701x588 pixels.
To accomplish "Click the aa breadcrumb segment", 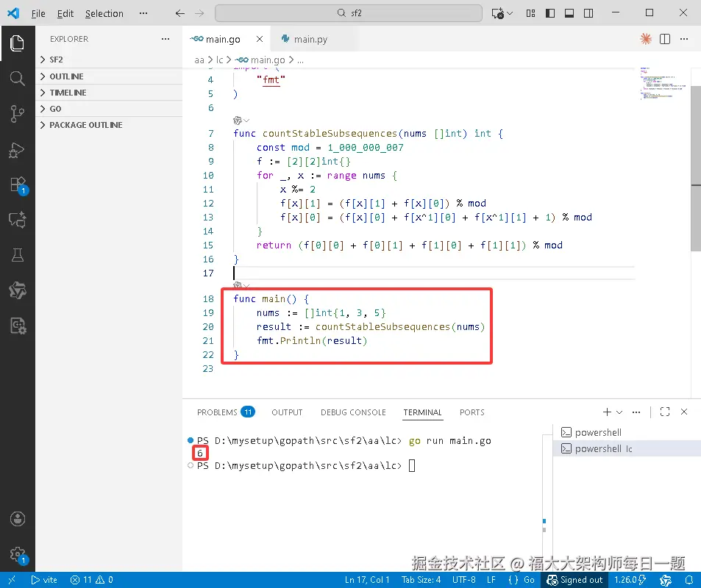I will click(x=199, y=60).
